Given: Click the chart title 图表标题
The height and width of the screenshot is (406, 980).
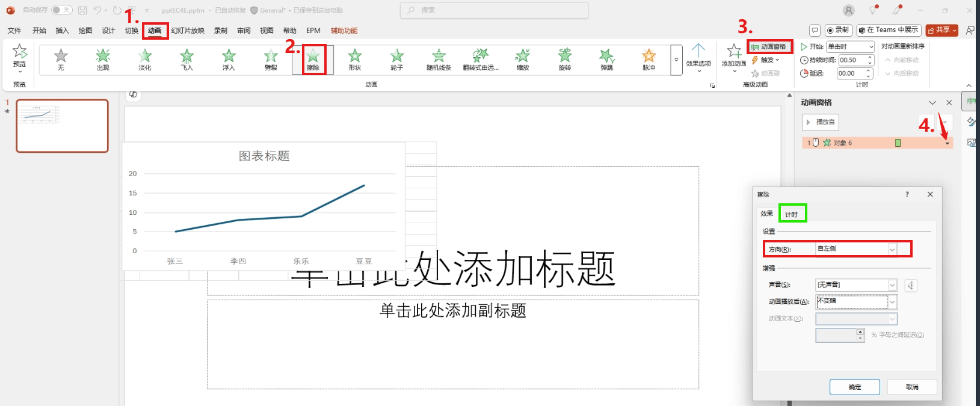Looking at the screenshot, I should tap(264, 156).
